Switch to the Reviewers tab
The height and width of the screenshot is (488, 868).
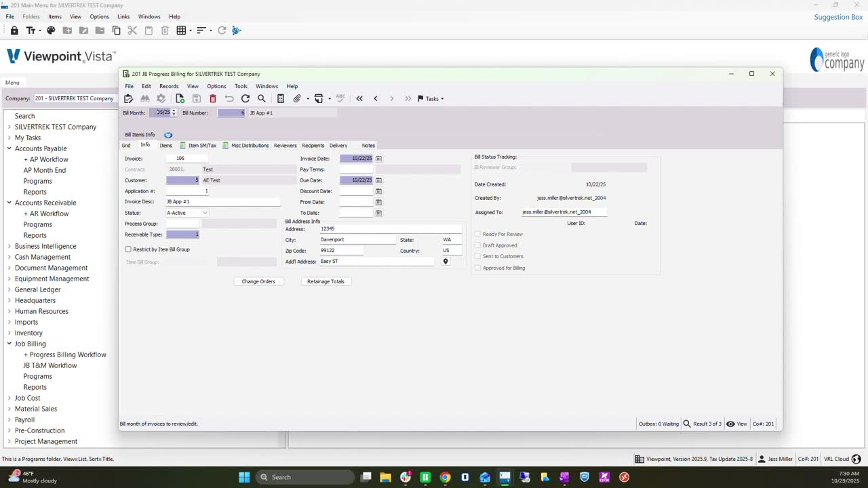285,146
